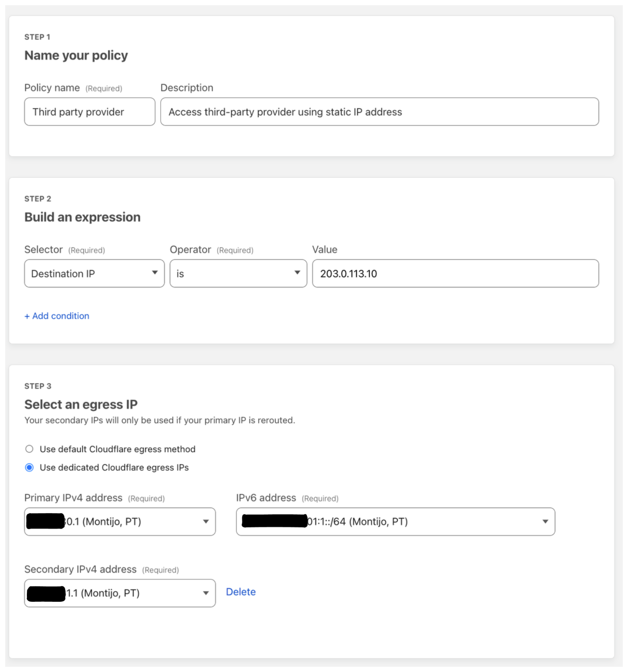The height and width of the screenshot is (672, 628).
Task: Click the Selector dropdown arrow icon
Action: click(155, 273)
